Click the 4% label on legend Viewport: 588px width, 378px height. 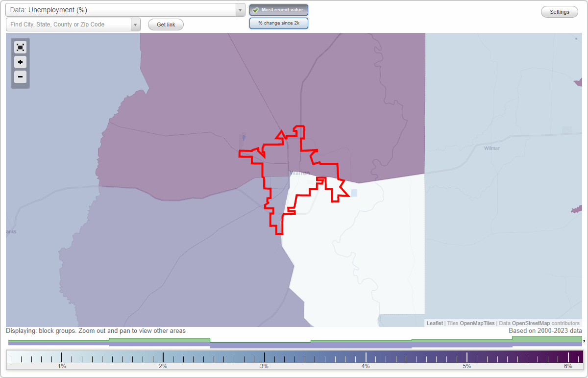click(366, 366)
